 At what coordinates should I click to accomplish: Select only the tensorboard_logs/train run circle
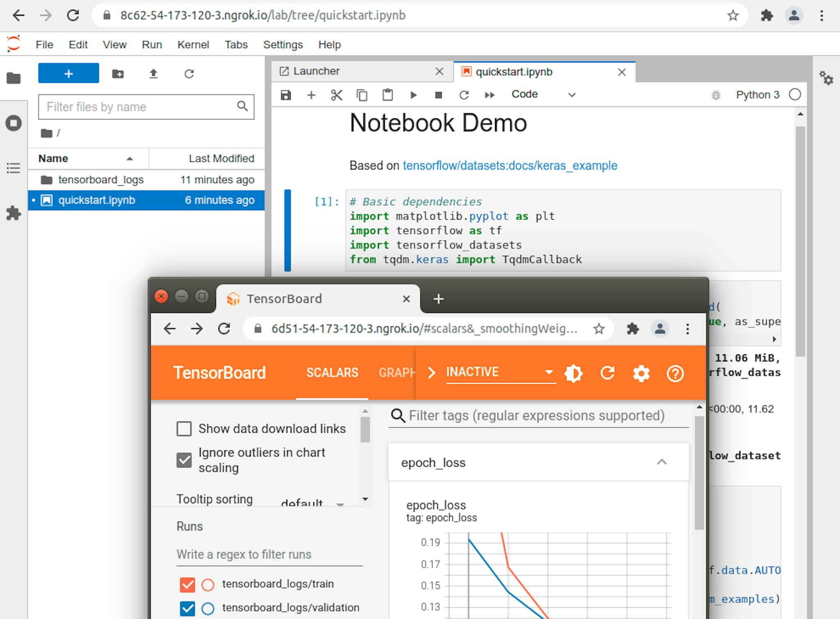click(x=208, y=585)
